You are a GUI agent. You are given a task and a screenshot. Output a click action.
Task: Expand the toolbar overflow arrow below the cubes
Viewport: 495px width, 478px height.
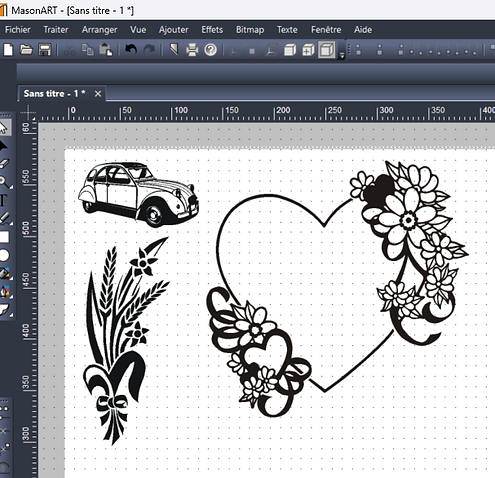pyautogui.click(x=341, y=56)
